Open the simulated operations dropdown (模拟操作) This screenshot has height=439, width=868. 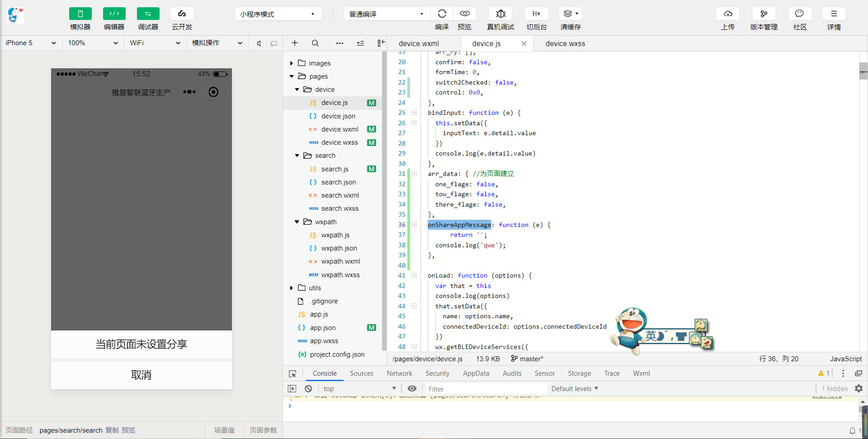point(217,43)
